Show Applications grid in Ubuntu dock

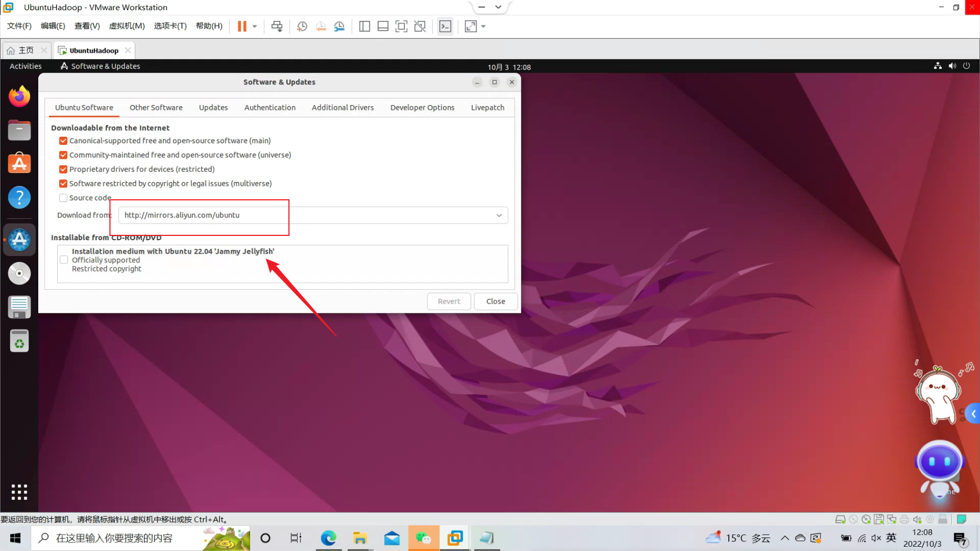click(19, 492)
